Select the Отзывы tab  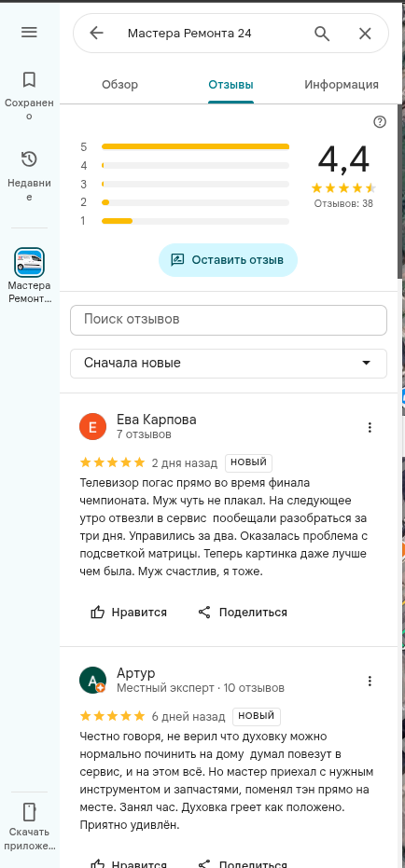tap(230, 85)
